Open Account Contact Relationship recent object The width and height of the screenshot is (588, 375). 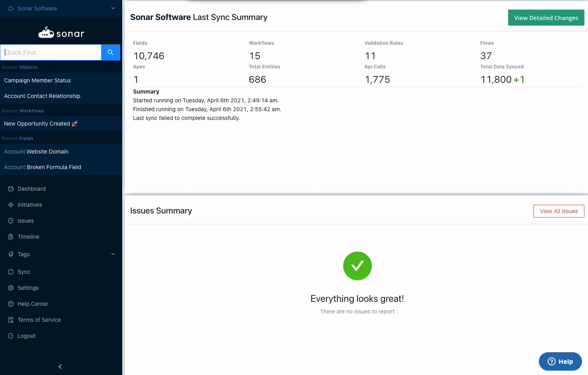[x=61, y=96]
